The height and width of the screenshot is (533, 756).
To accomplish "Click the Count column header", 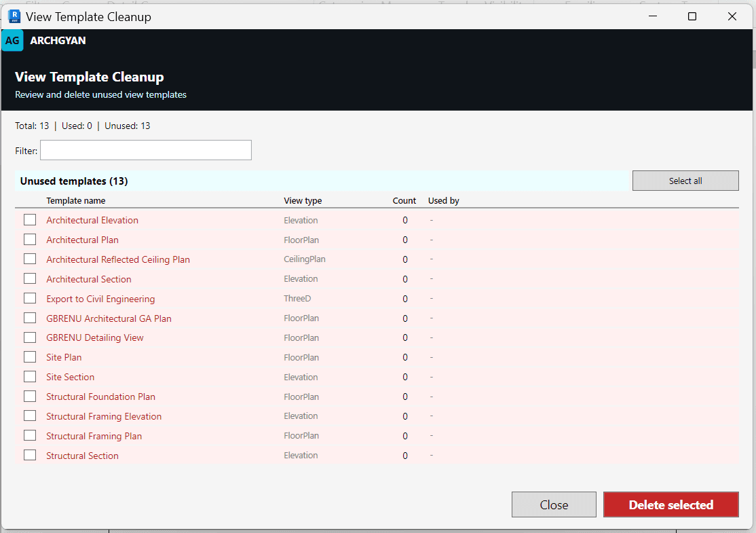I will point(404,201).
